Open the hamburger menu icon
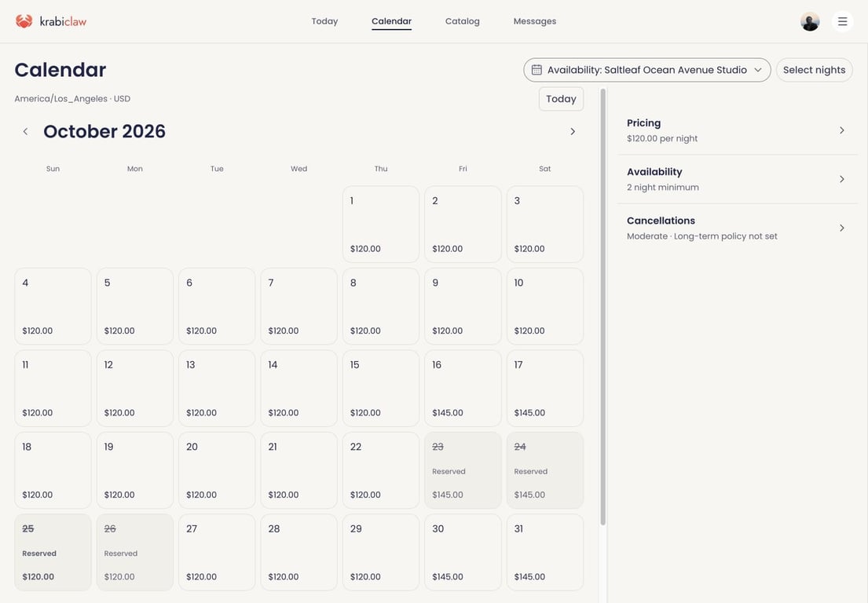Screen dimensions: 868x603 tap(843, 21)
